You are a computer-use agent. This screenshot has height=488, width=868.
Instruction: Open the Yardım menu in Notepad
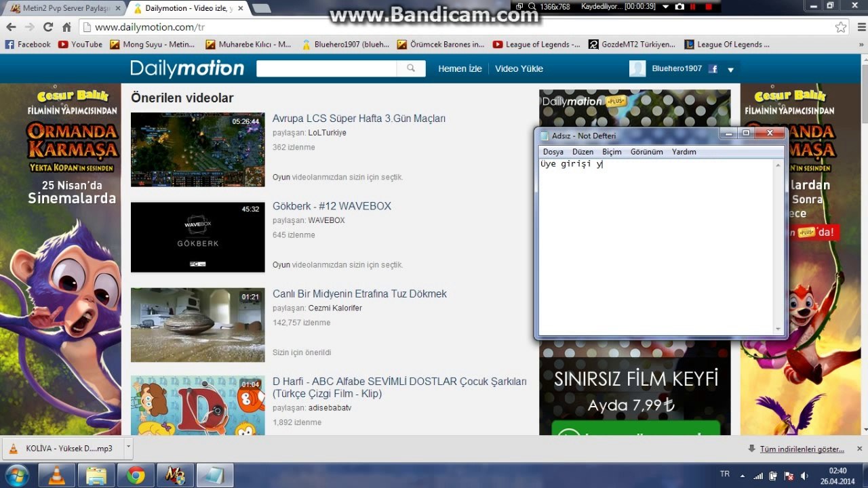coord(684,152)
